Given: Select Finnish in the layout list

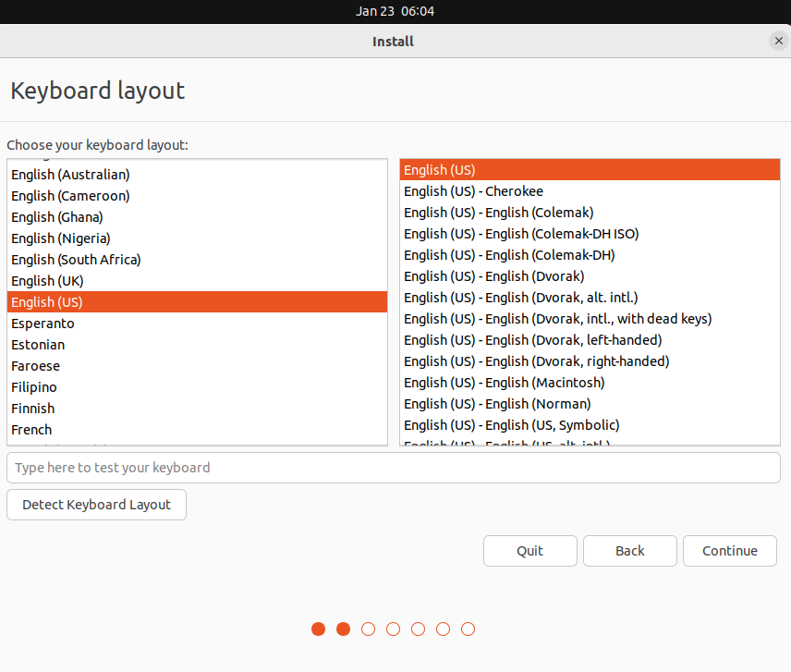Looking at the screenshot, I should [x=33, y=409].
